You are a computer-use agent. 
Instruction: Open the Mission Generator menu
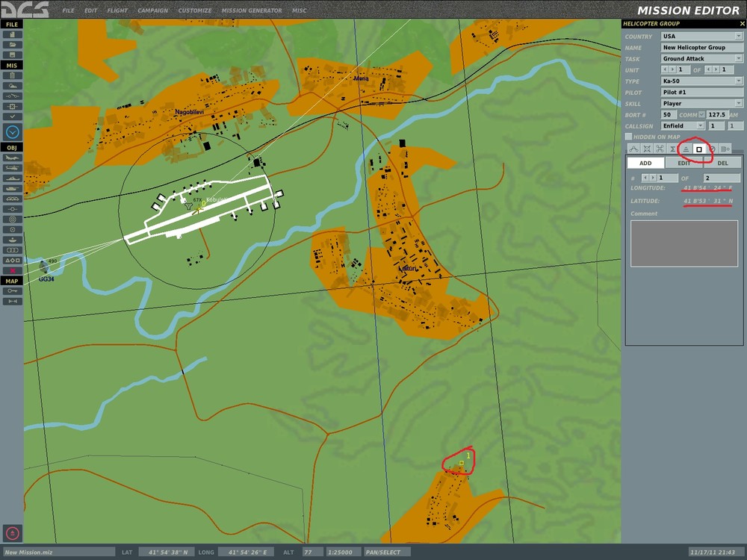[x=252, y=10]
